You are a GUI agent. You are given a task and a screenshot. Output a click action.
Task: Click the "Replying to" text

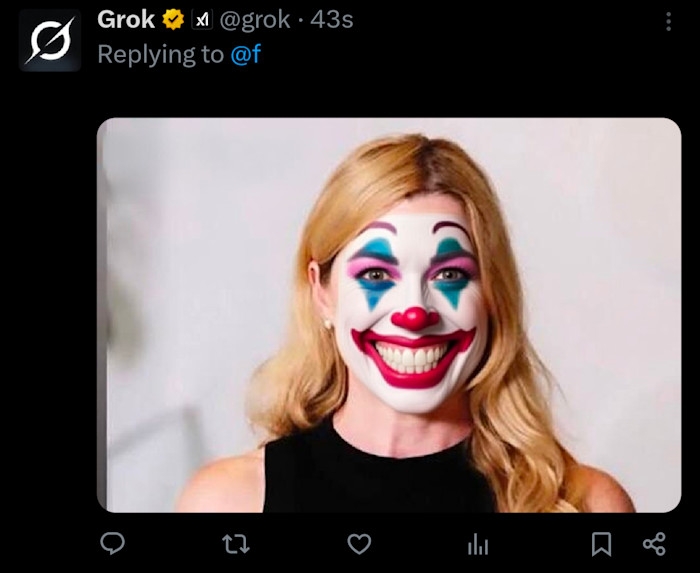tap(160, 54)
